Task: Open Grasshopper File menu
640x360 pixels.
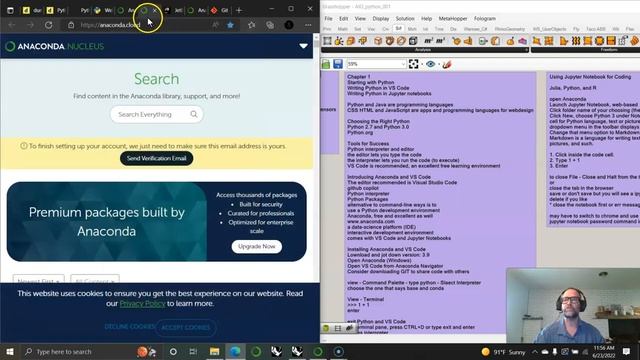Action: tap(328, 18)
